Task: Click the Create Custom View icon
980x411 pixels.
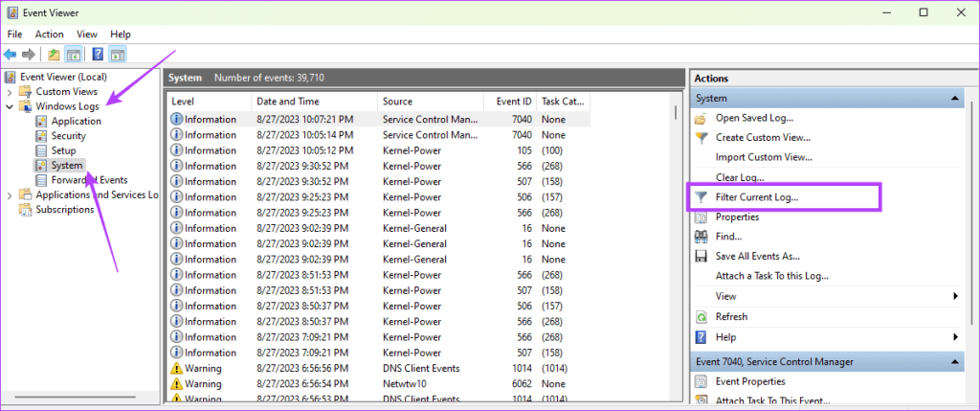Action: coord(701,137)
